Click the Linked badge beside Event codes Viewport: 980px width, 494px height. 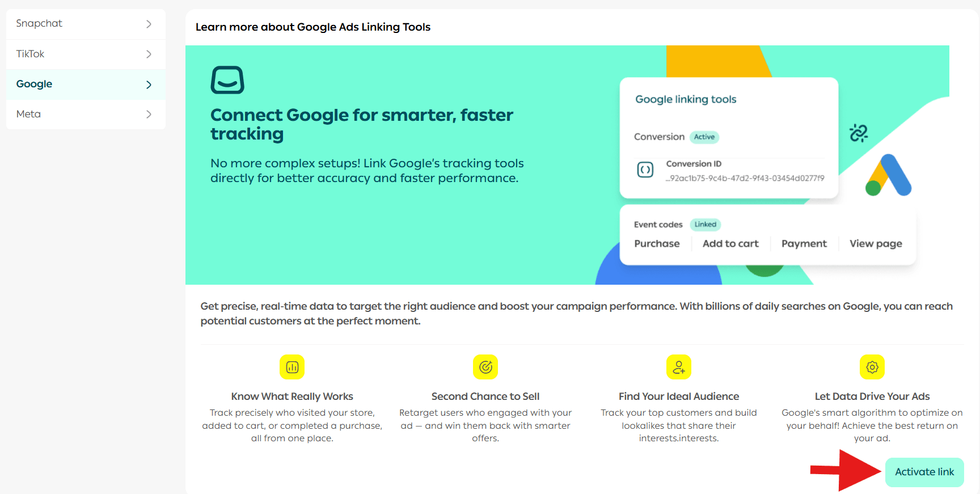[705, 225]
